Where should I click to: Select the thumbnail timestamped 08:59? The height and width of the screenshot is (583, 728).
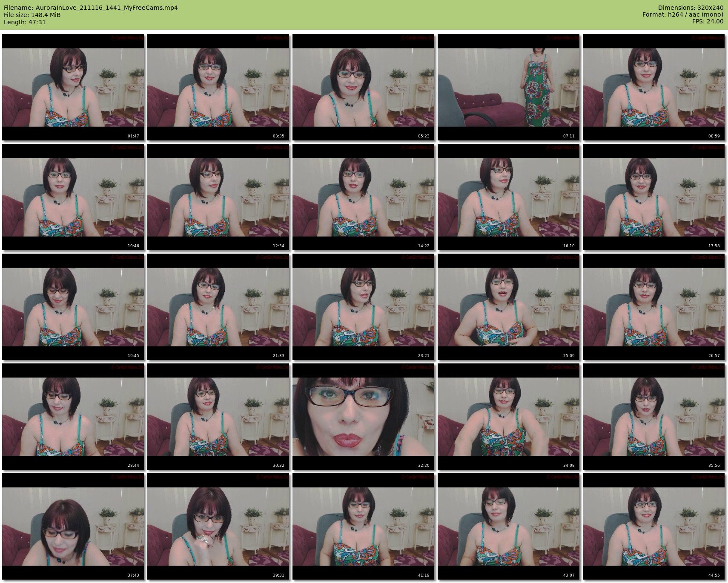pos(653,87)
